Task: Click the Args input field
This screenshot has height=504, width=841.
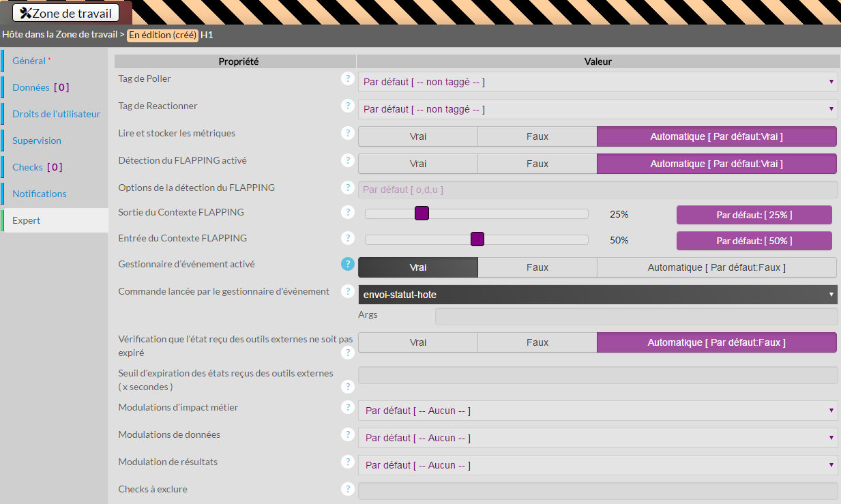Action: [x=636, y=316]
